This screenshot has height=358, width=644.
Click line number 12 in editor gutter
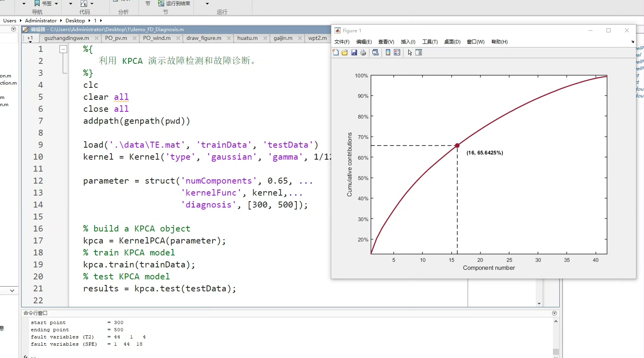(x=38, y=181)
